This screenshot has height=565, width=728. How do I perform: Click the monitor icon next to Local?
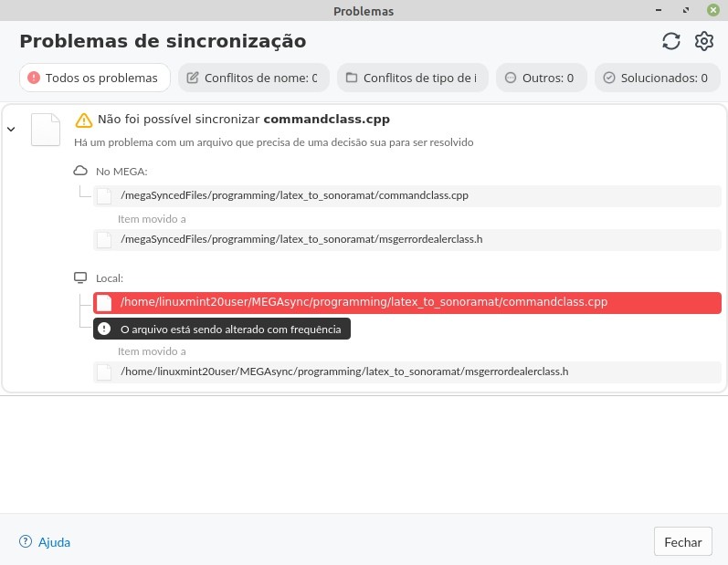[80, 277]
